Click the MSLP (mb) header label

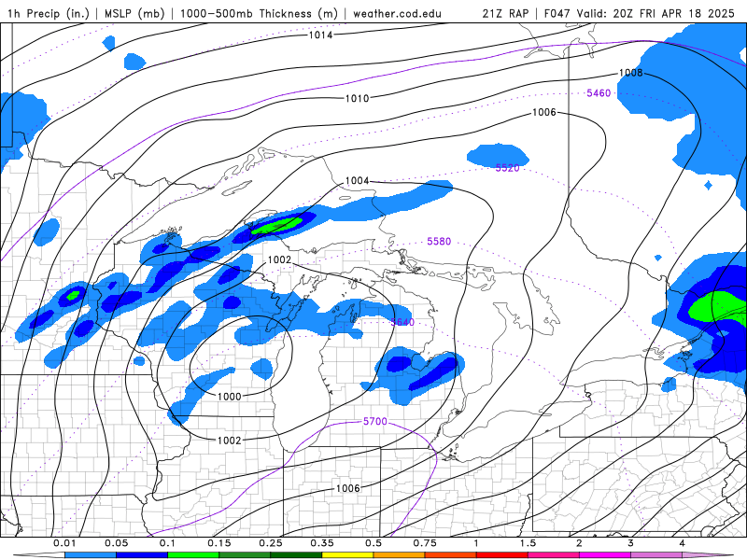point(134,13)
